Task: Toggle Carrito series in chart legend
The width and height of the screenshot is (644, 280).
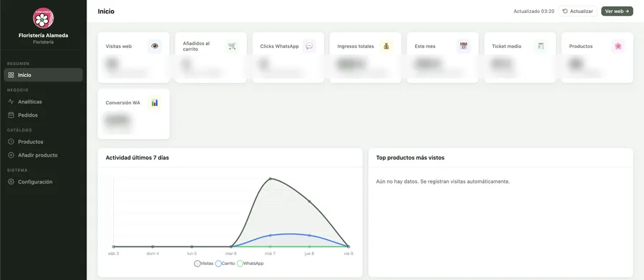Action: click(225, 264)
